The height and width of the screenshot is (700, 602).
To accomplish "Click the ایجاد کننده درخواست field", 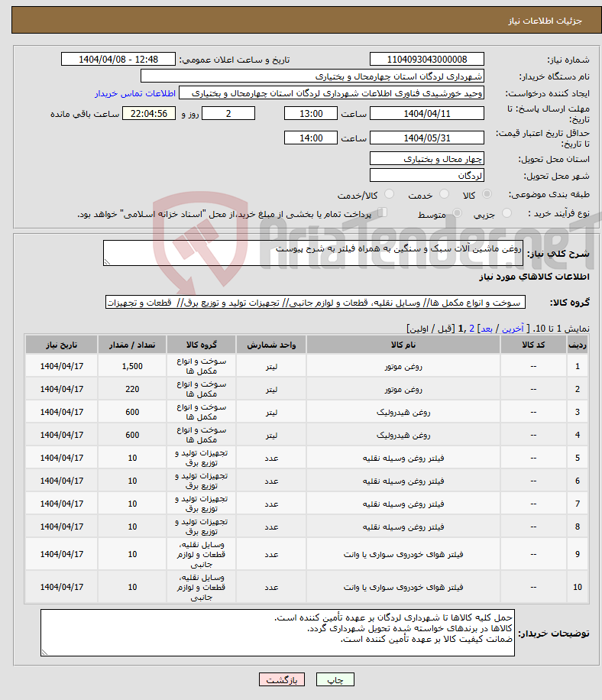I will 331,93.
